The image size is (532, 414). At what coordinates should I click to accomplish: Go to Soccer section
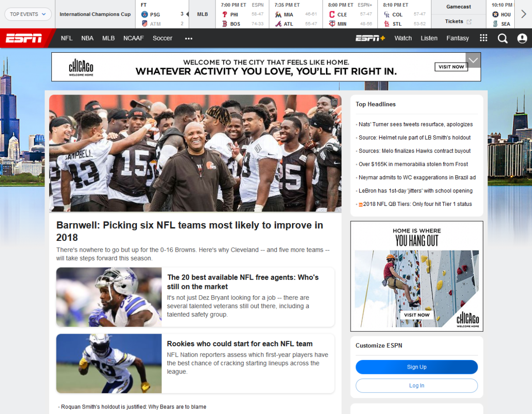[x=162, y=38]
